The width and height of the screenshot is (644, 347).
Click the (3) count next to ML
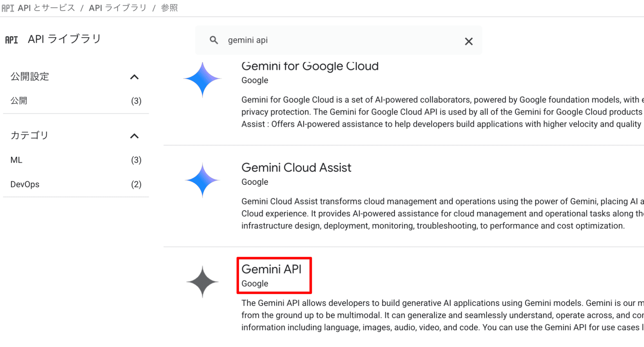tap(136, 160)
